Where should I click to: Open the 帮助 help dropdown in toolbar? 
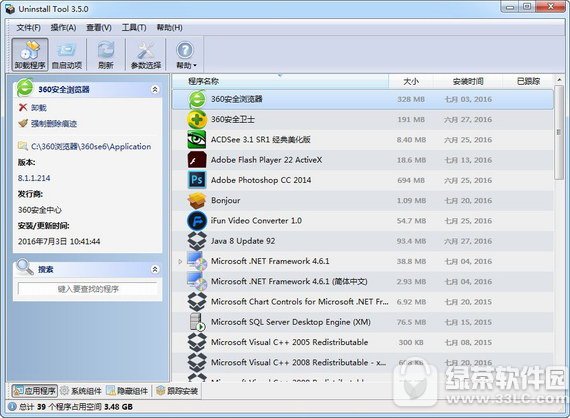[x=186, y=55]
